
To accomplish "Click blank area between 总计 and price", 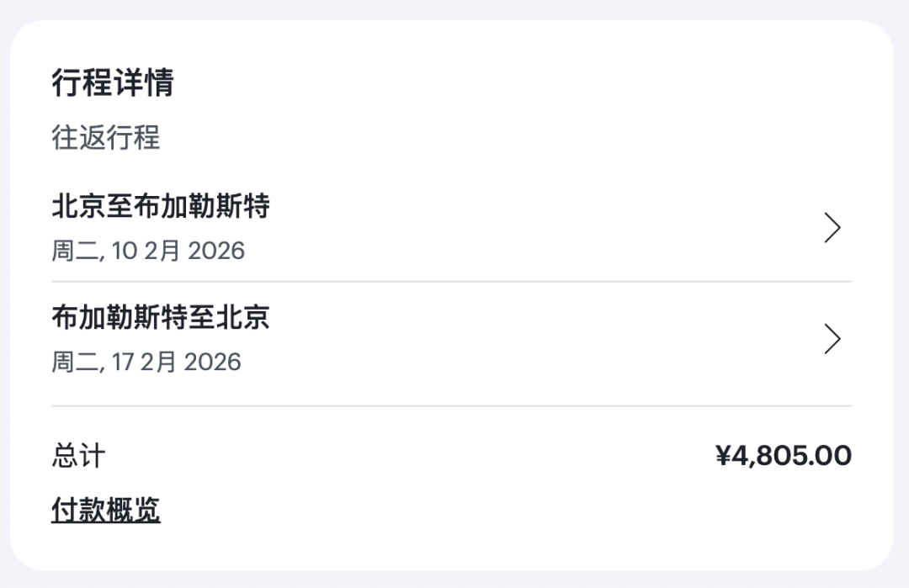I will [x=411, y=455].
